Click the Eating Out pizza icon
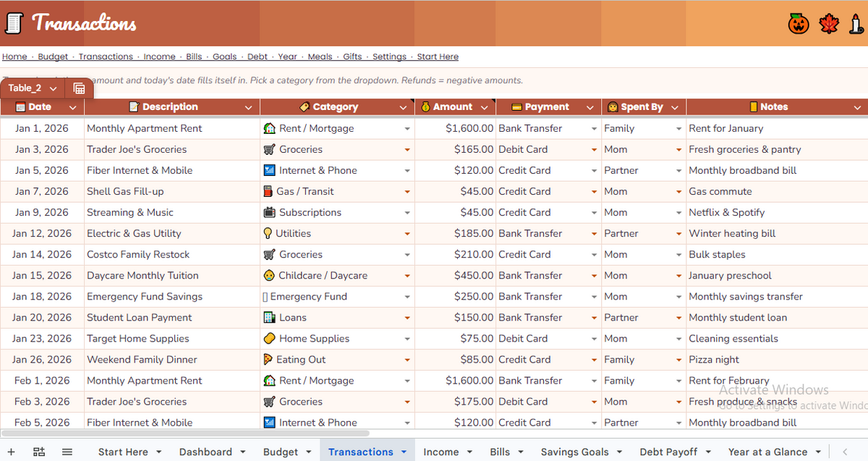The width and height of the screenshot is (868, 461). point(268,359)
